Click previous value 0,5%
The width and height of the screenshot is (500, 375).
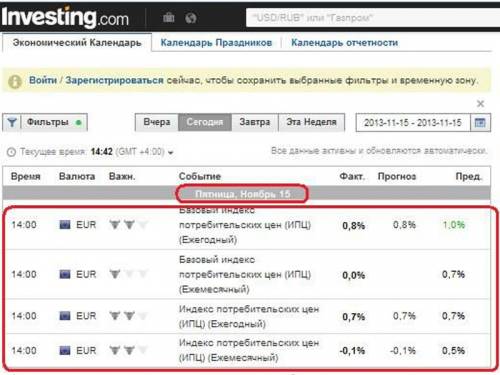click(x=454, y=351)
